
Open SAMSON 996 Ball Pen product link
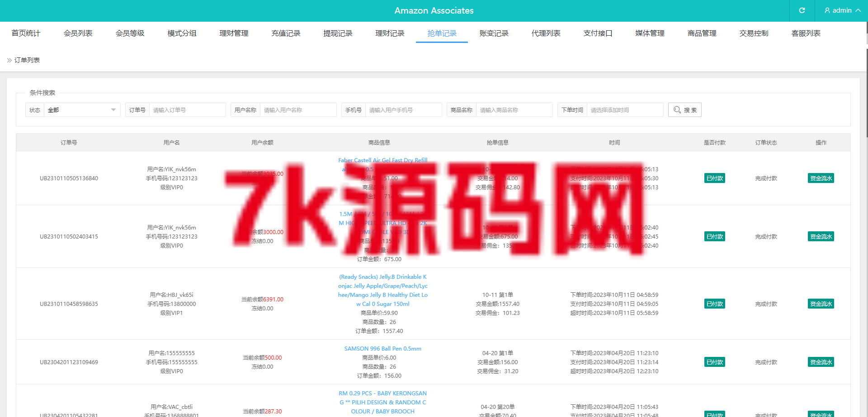point(383,348)
